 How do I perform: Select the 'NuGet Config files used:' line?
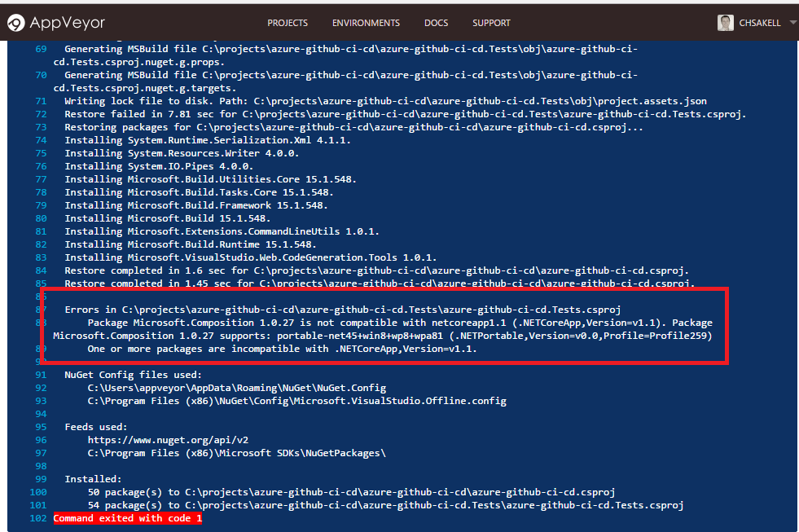(x=127, y=375)
